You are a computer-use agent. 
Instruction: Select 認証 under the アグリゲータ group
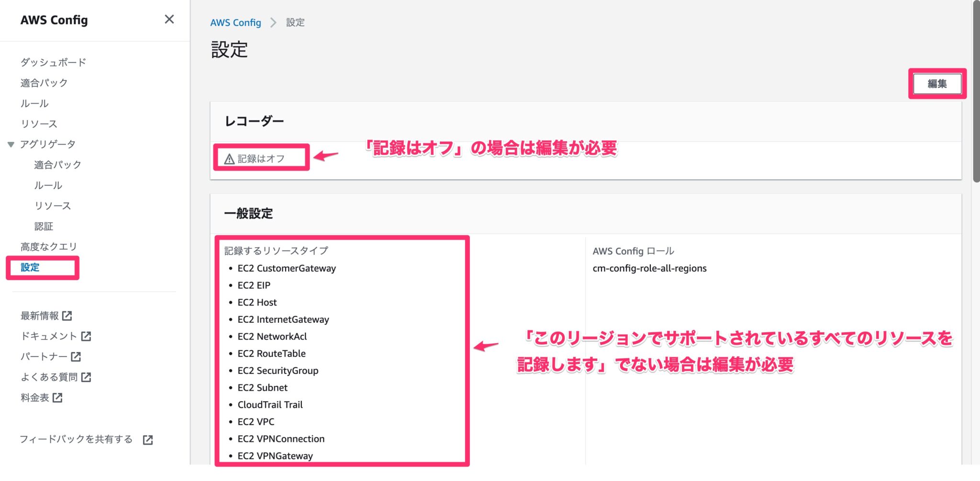(x=43, y=226)
